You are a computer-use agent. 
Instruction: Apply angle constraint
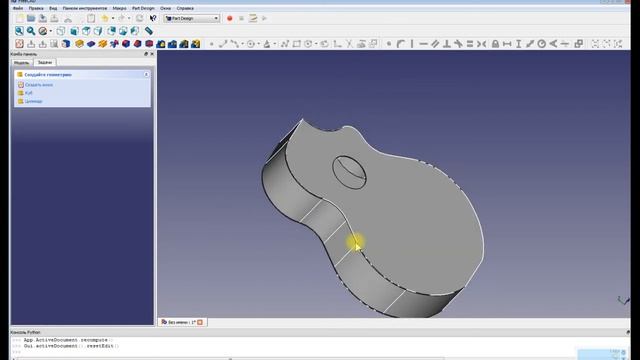tap(553, 44)
